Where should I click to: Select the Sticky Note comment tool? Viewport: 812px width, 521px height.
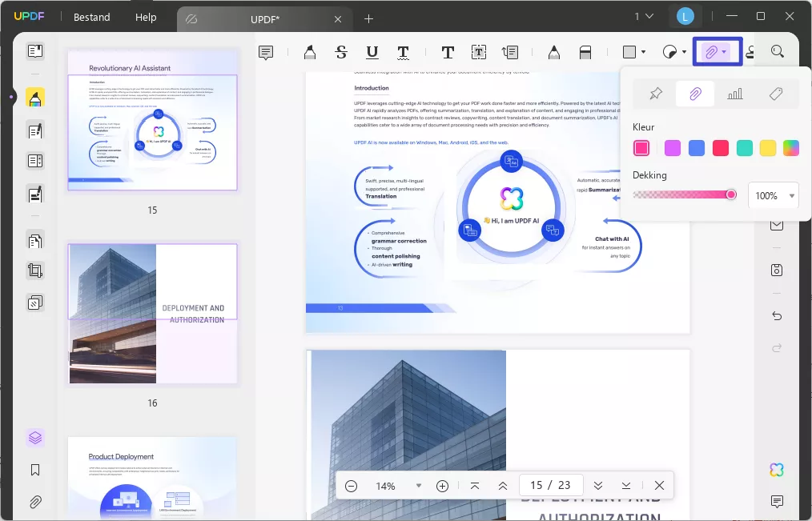pos(266,52)
